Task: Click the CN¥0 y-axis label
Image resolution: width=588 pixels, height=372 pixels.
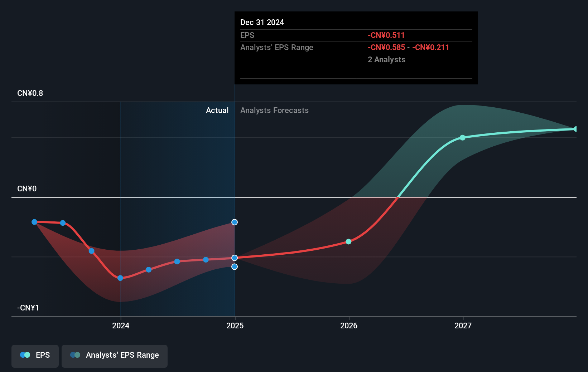Action: click(x=27, y=189)
